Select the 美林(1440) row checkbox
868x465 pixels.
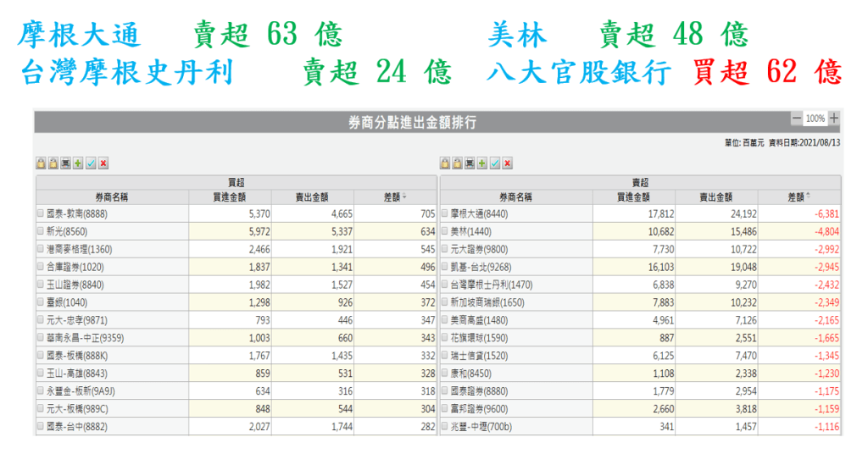pos(445,231)
